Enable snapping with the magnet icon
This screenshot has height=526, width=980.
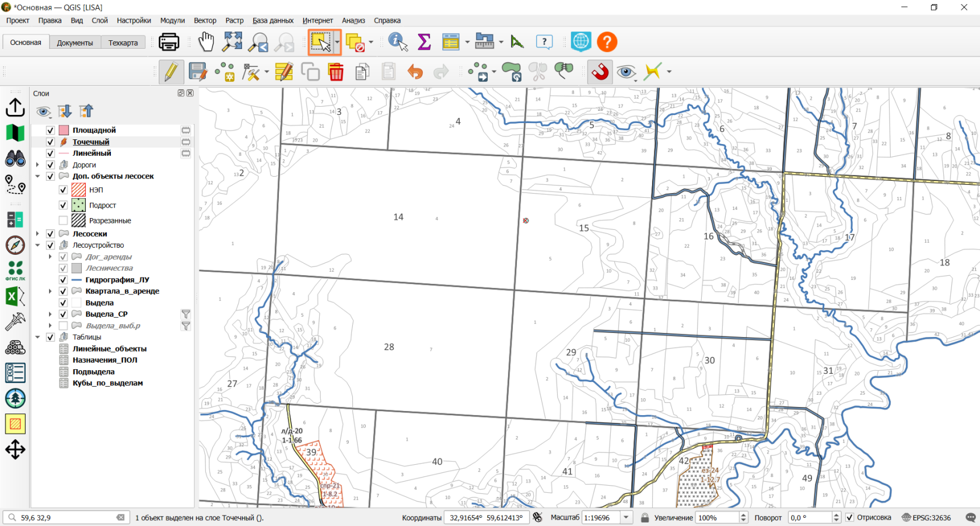[600, 72]
